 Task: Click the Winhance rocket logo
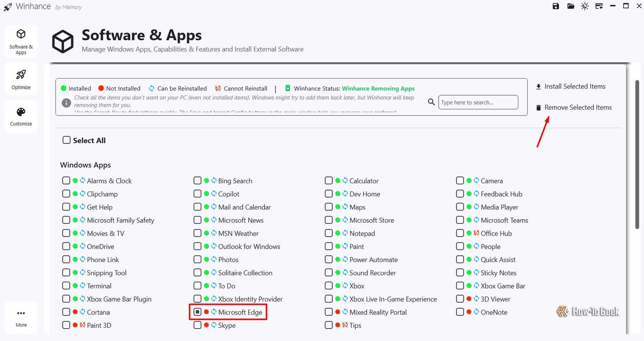tap(7, 7)
